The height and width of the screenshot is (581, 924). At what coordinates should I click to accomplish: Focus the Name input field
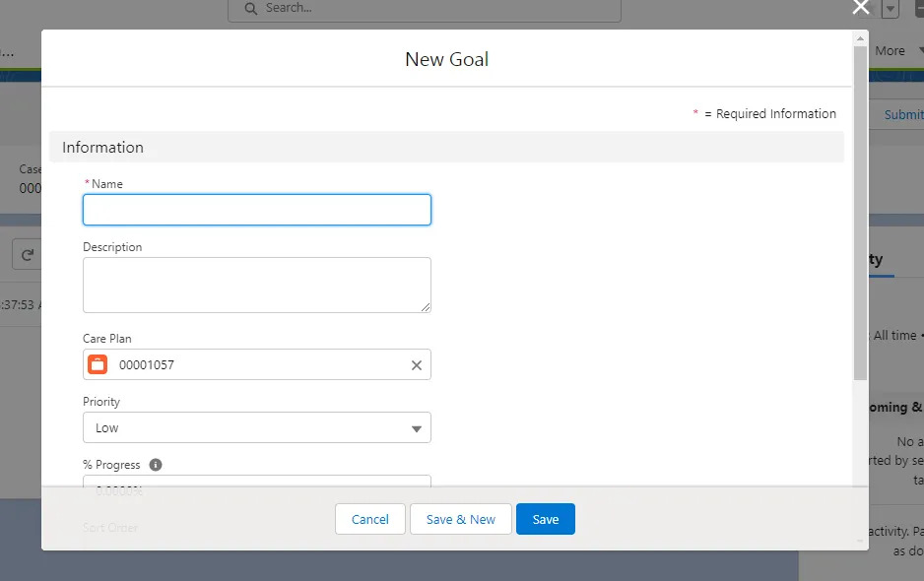click(x=257, y=210)
